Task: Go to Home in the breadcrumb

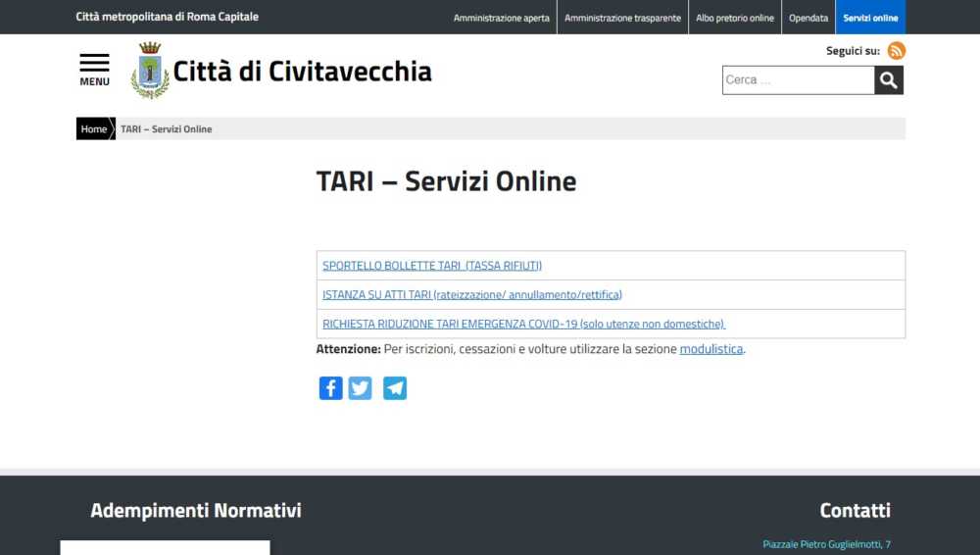Action: tap(94, 128)
